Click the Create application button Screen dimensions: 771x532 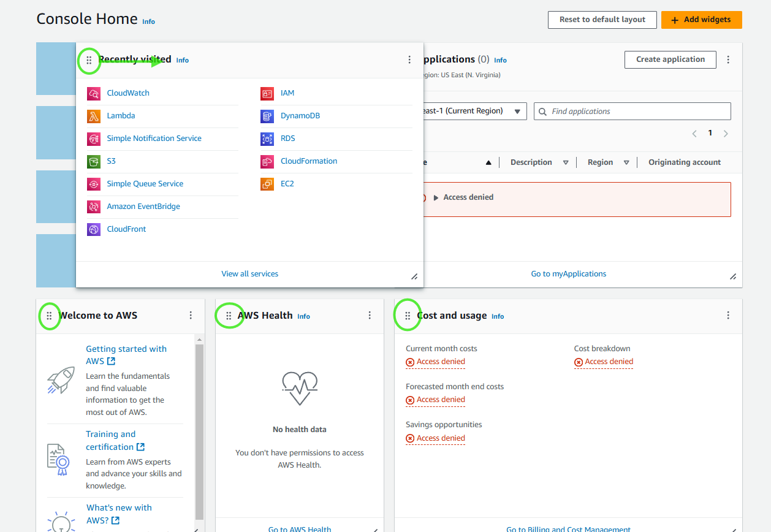670,59
